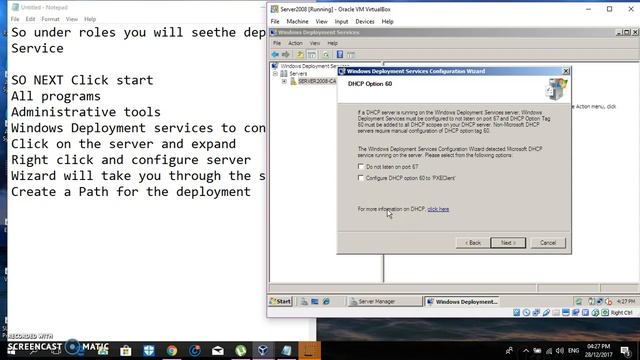The width and height of the screenshot is (640, 360).
Task: Open uTorrent from the taskbar
Action: [x=241, y=350]
